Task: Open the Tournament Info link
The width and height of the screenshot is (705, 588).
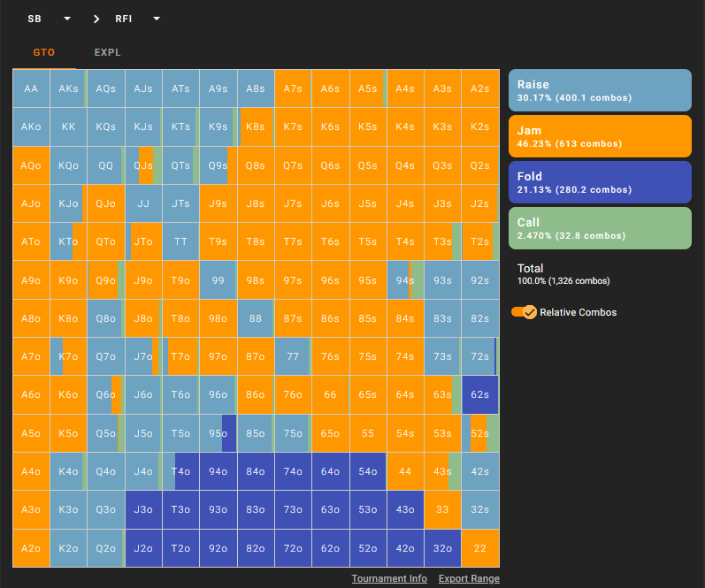Action: tap(389, 578)
